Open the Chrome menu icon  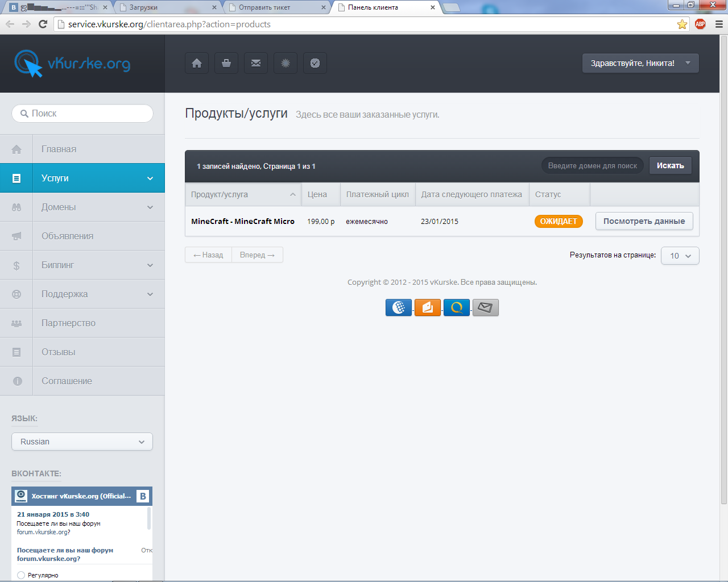tap(719, 24)
